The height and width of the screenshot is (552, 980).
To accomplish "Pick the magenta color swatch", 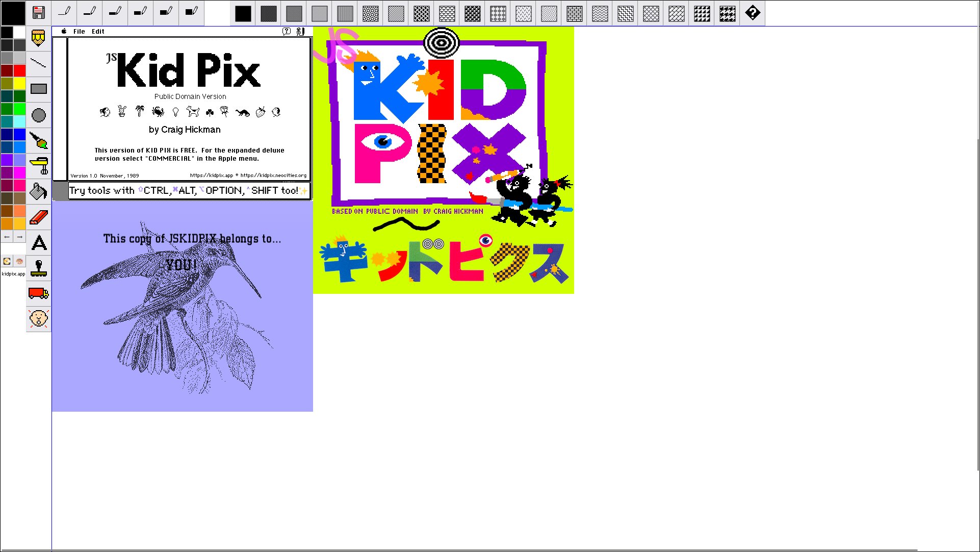I will (19, 172).
